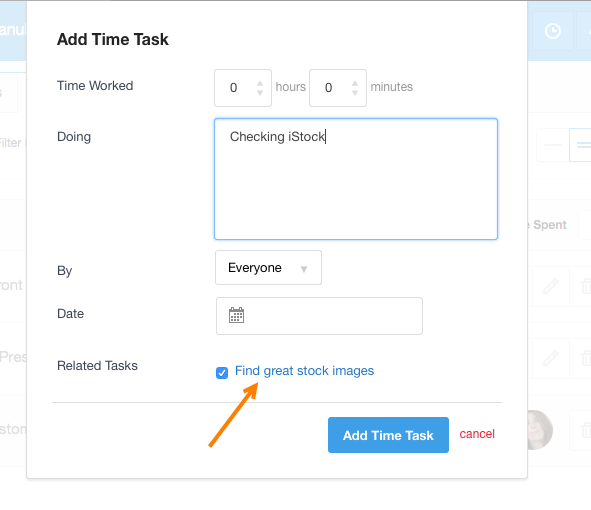
Task: Select the compact list view icon behind dialog
Action: tap(553, 145)
